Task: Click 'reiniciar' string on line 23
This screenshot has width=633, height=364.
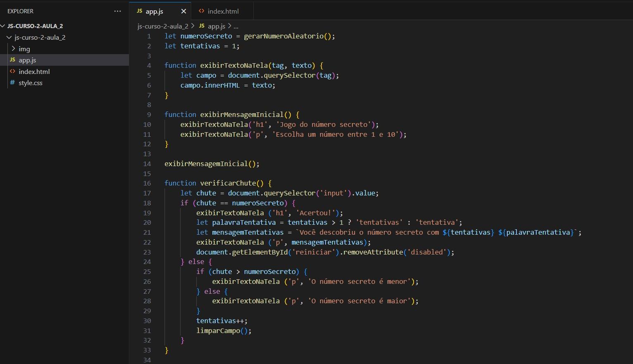Action: [x=313, y=252]
